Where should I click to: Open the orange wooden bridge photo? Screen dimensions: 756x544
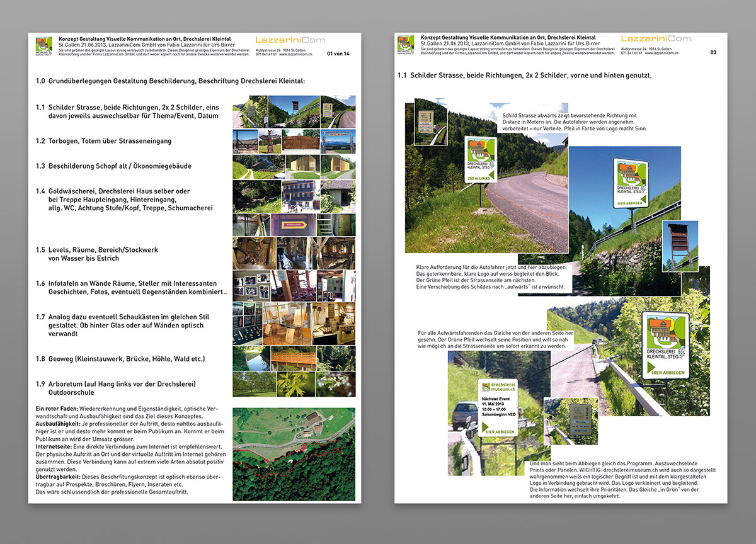[294, 358]
